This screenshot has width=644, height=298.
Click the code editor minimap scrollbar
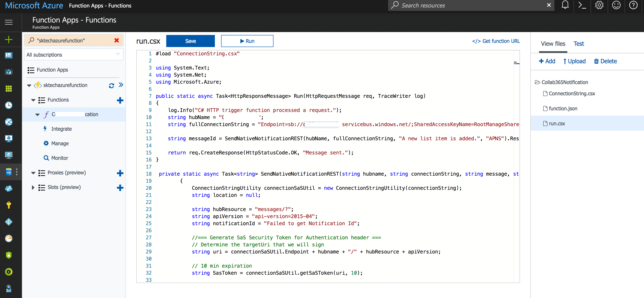tap(516, 63)
